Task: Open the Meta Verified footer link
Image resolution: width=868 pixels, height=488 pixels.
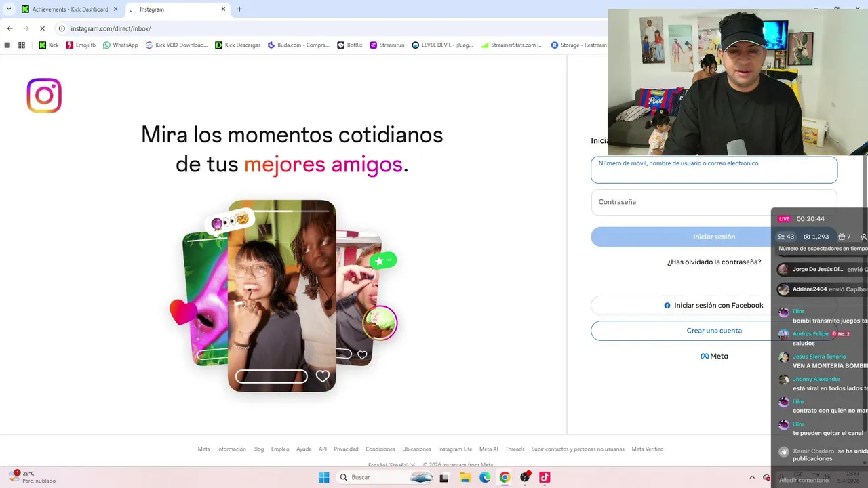Action: coord(648,449)
